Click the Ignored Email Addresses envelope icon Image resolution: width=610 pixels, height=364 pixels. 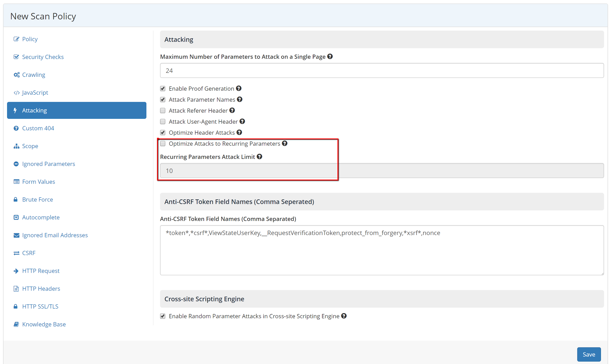[16, 235]
